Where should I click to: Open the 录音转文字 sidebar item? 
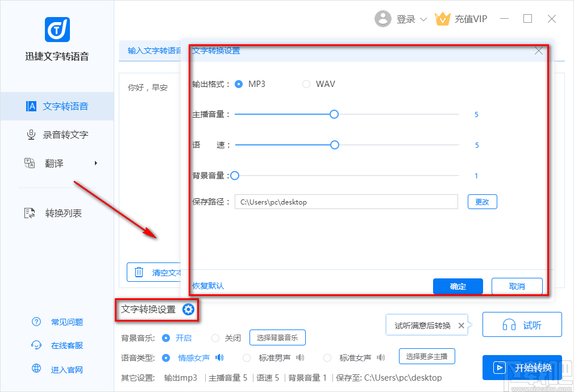tap(57, 135)
